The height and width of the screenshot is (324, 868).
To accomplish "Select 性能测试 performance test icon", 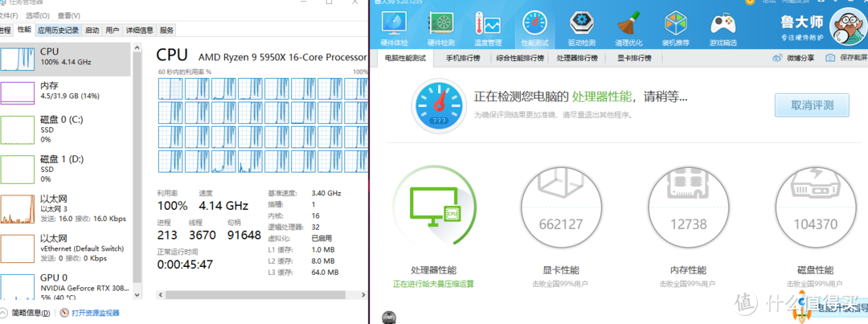I will click(x=534, y=29).
